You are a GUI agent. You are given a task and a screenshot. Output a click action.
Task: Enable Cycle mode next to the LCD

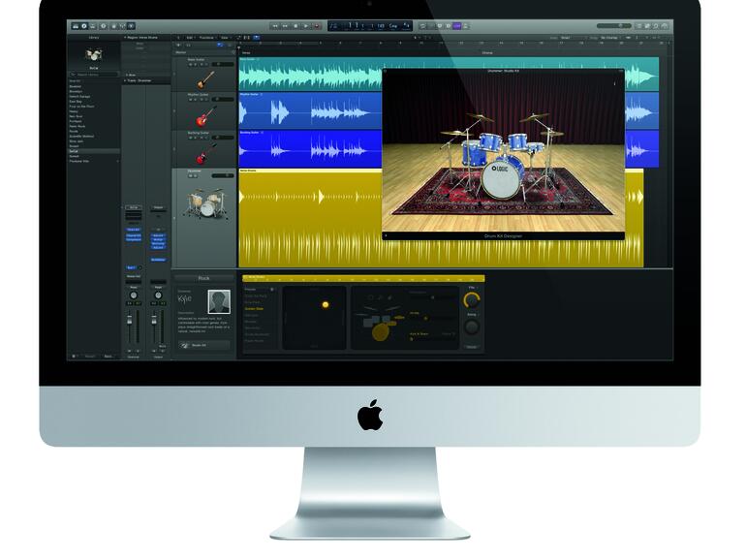pyautogui.click(x=422, y=26)
